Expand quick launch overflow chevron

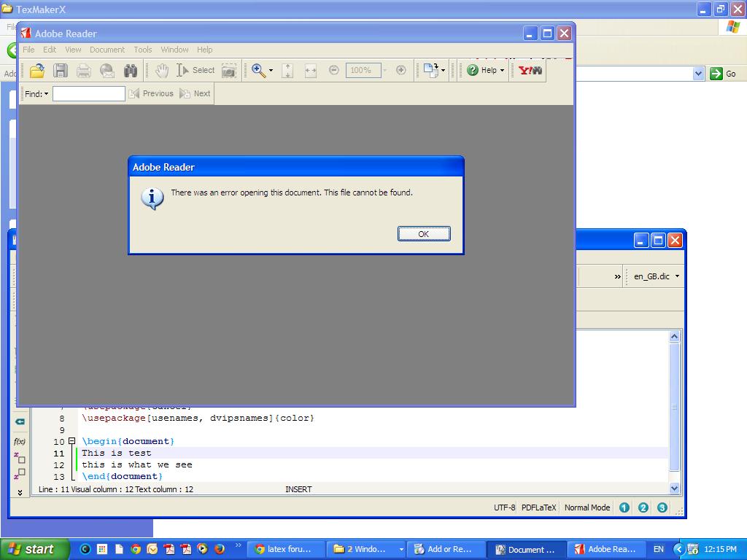[239, 545]
